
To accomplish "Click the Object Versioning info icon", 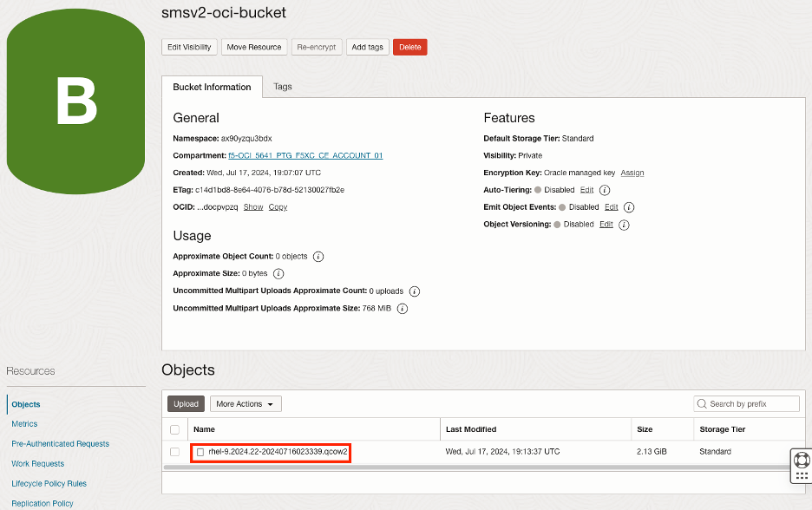I will tap(625, 224).
